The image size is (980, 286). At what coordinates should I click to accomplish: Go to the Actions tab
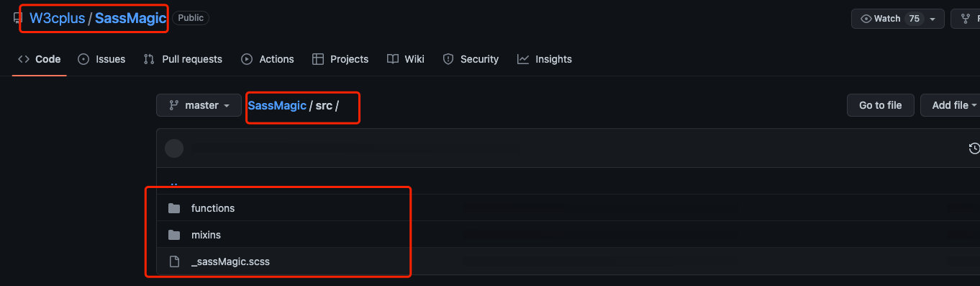pos(268,59)
